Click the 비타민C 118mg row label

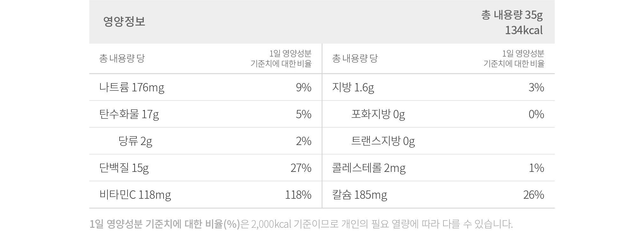click(135, 195)
